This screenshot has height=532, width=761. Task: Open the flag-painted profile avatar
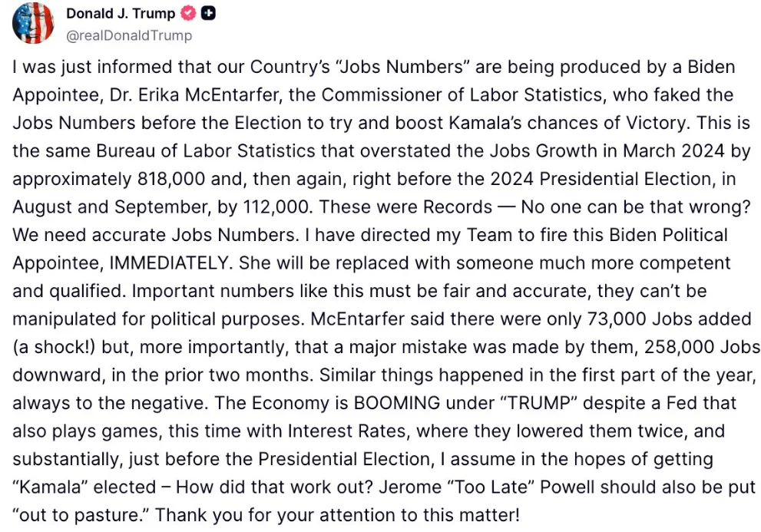(x=33, y=22)
